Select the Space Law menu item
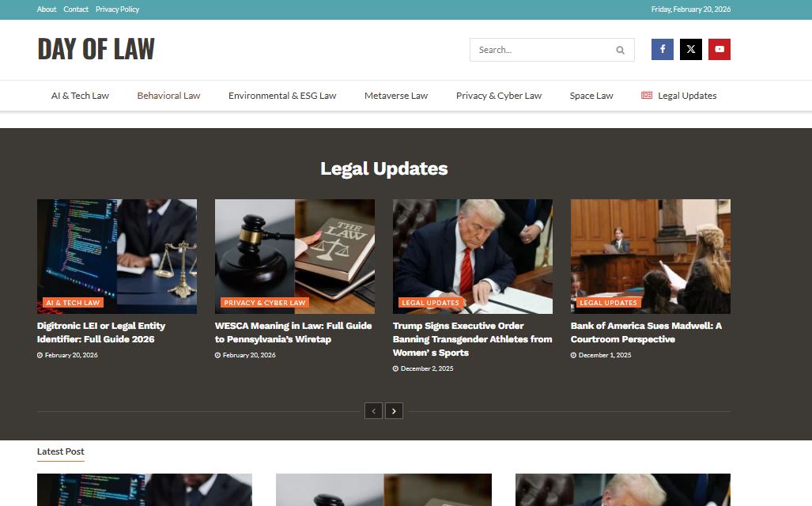Viewport: 812px width, 506px height. click(x=591, y=96)
